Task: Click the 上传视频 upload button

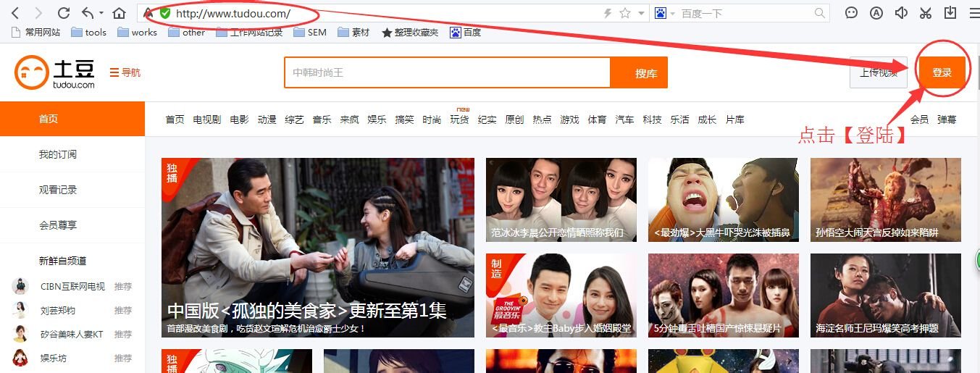Action: (878, 72)
